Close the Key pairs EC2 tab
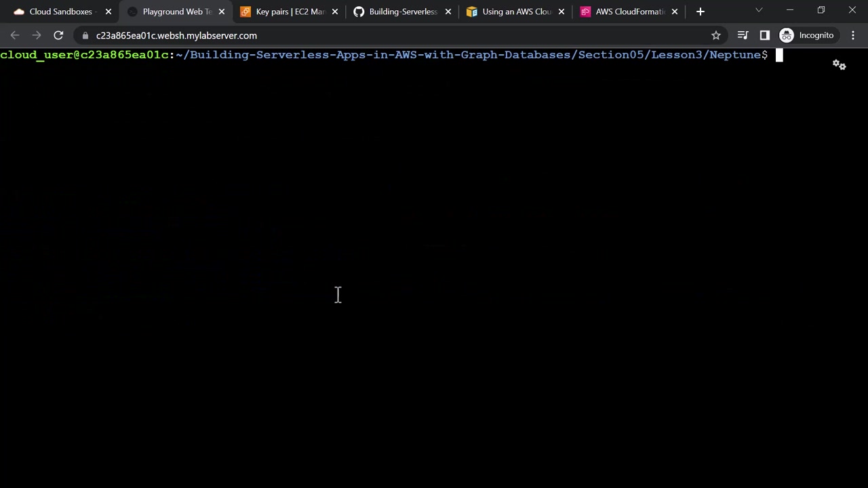Image resolution: width=868 pixels, height=488 pixels. click(334, 12)
